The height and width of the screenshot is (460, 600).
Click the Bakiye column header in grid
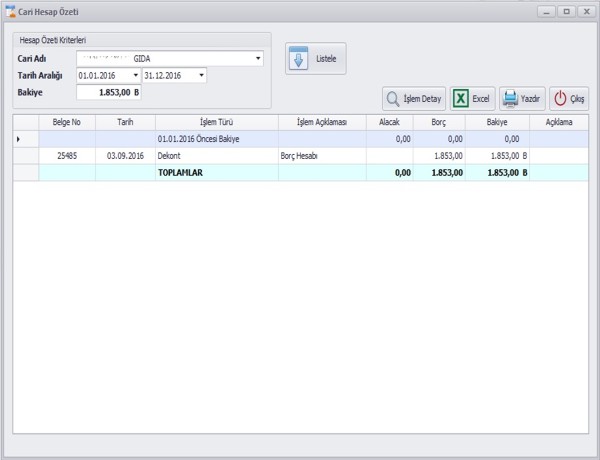point(497,122)
